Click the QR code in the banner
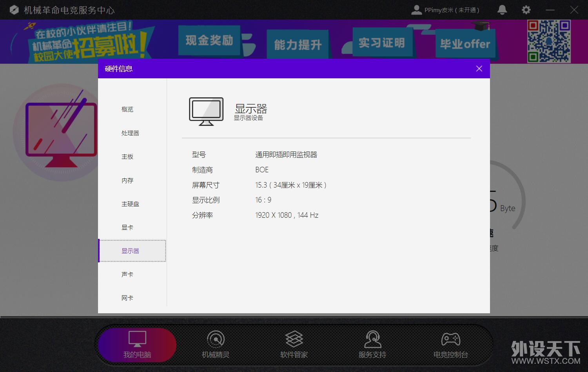588x372 pixels. tap(549, 42)
